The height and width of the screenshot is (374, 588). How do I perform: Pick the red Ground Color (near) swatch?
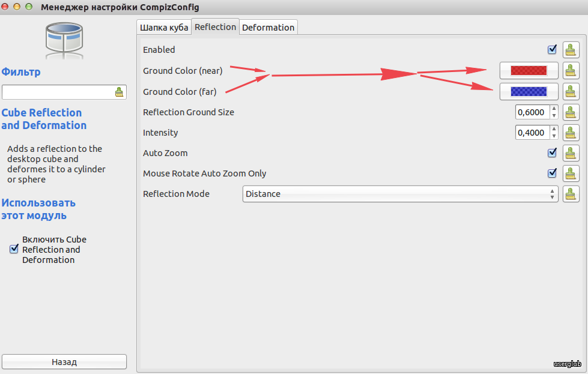529,70
